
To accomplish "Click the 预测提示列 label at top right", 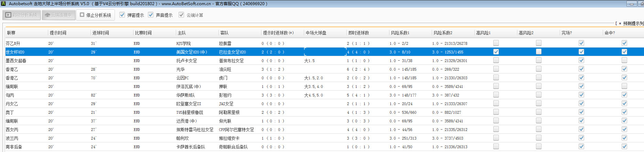I will [632, 23].
